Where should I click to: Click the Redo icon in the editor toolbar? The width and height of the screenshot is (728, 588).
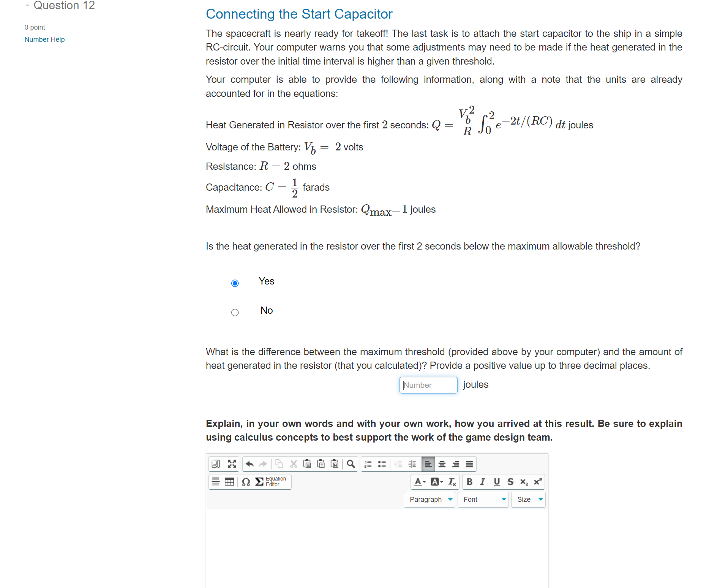[263, 464]
